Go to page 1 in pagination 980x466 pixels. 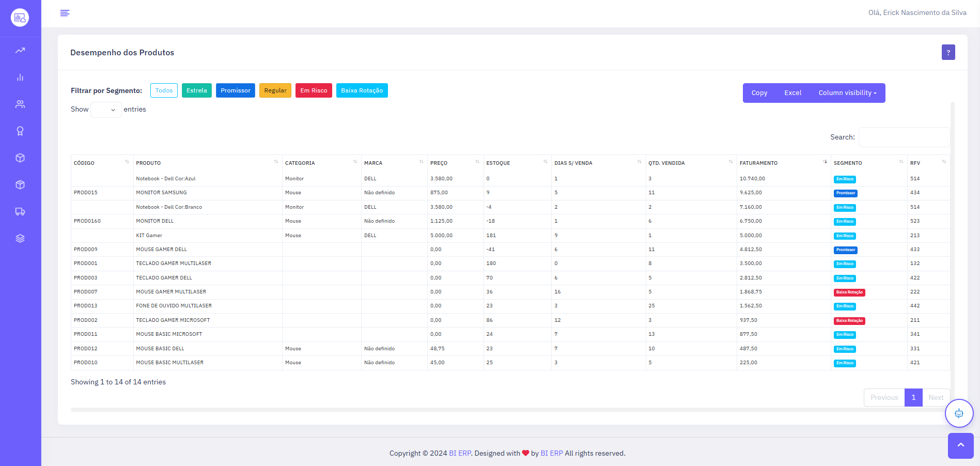(913, 397)
